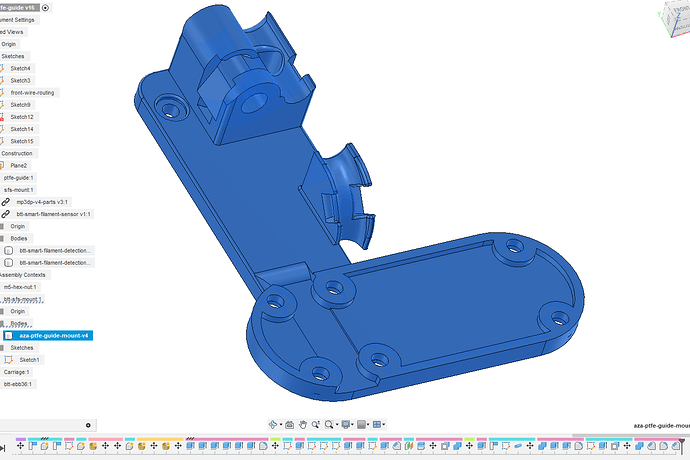Screen dimensions: 690x460
Task: Select Sketch15 in the browser tree
Action: 22,141
